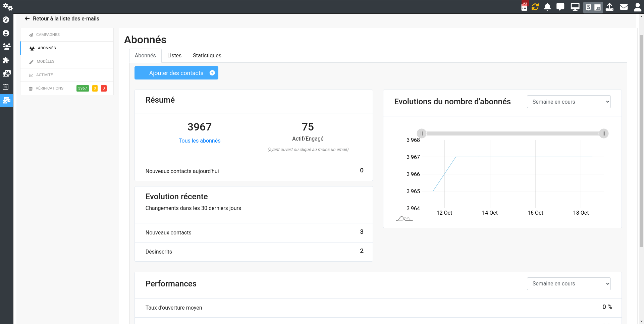Open the envelope mail icon in top bar
The height and width of the screenshot is (324, 644).
[624, 7]
